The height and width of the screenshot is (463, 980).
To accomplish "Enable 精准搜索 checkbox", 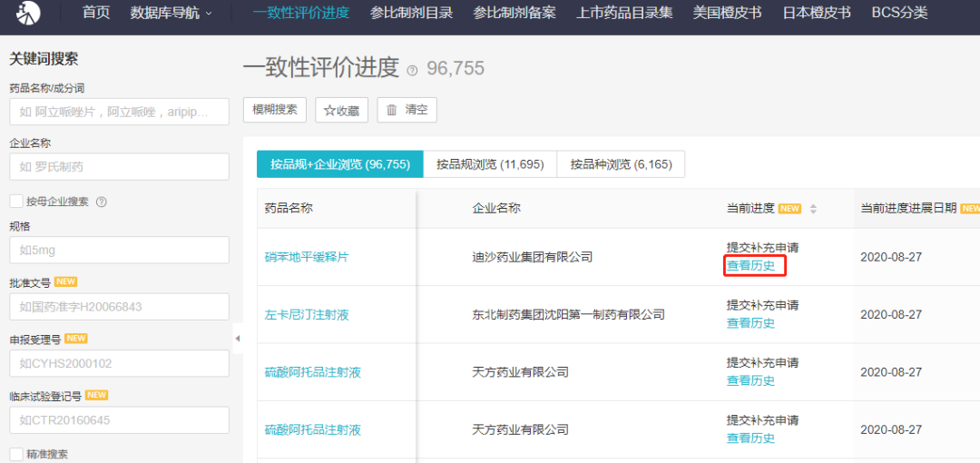I will coord(16,454).
